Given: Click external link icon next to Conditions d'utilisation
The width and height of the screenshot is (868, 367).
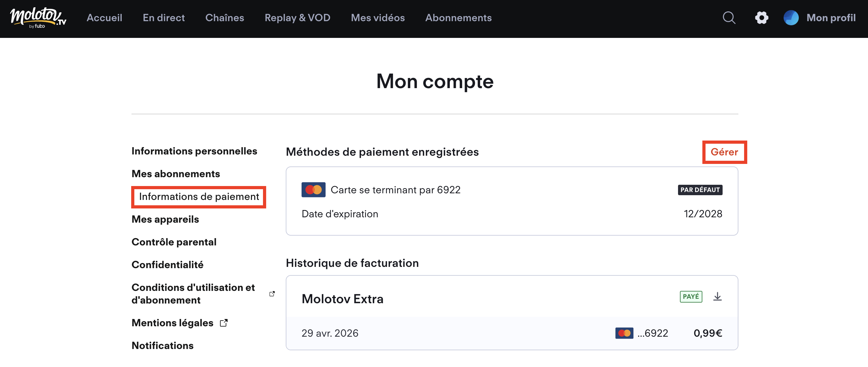Looking at the screenshot, I should coord(272,294).
